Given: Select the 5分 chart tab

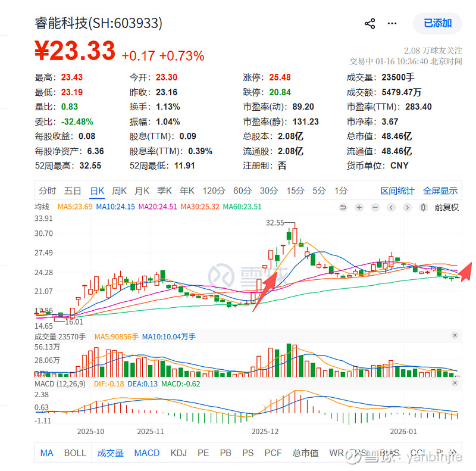Looking at the screenshot, I should pyautogui.click(x=320, y=191).
